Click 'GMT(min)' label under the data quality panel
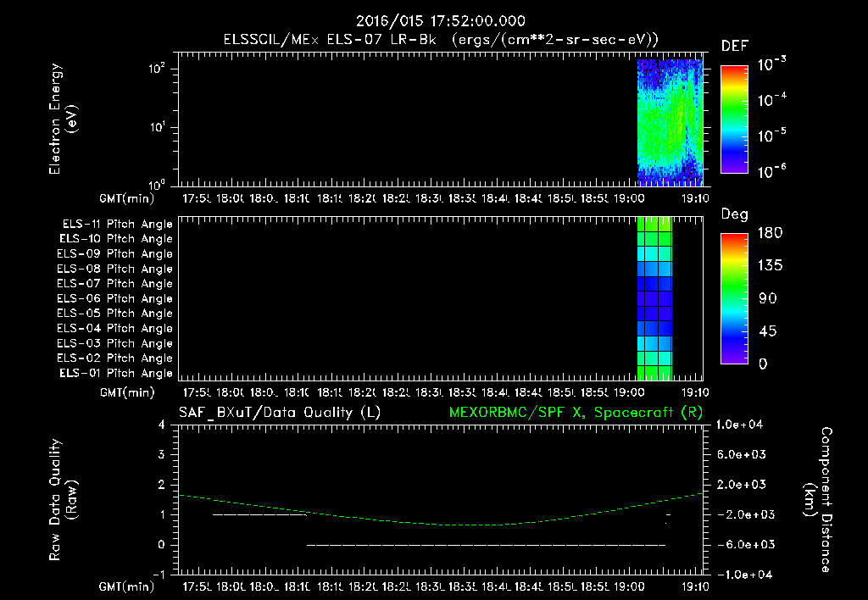Viewport: 868px width, 600px height. point(127,586)
